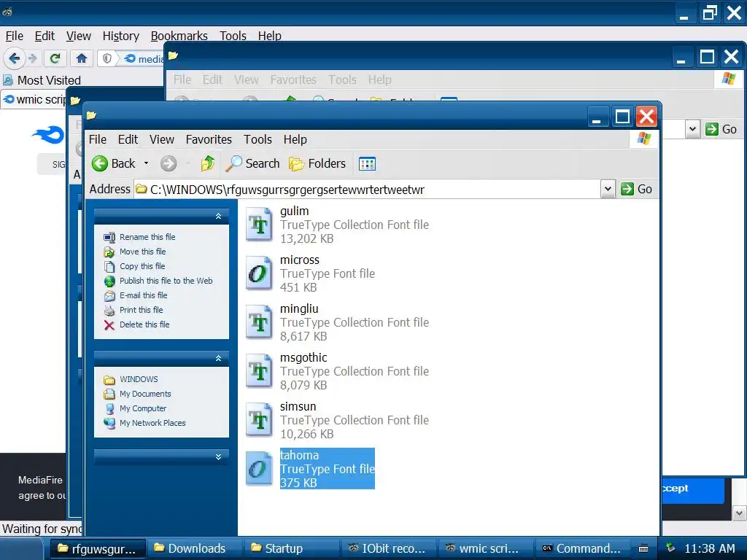Click the keyboard icon in system tray
Image resolution: width=747 pixels, height=560 pixels.
(x=643, y=548)
